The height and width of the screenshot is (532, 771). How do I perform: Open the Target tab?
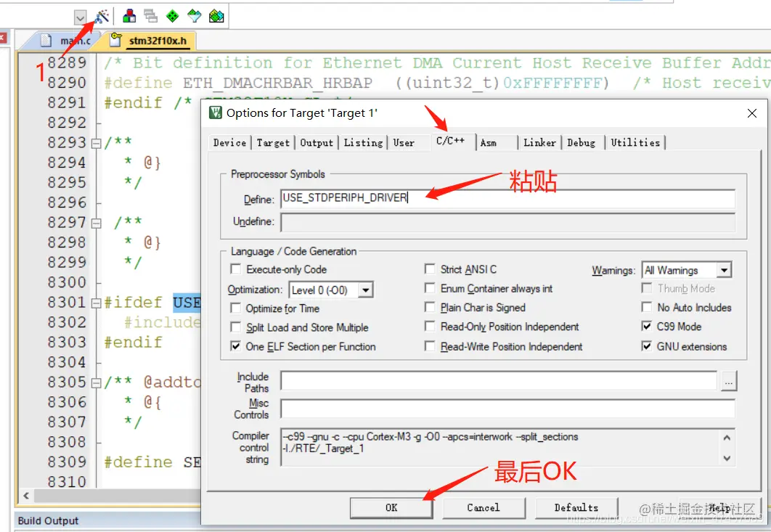tap(273, 142)
